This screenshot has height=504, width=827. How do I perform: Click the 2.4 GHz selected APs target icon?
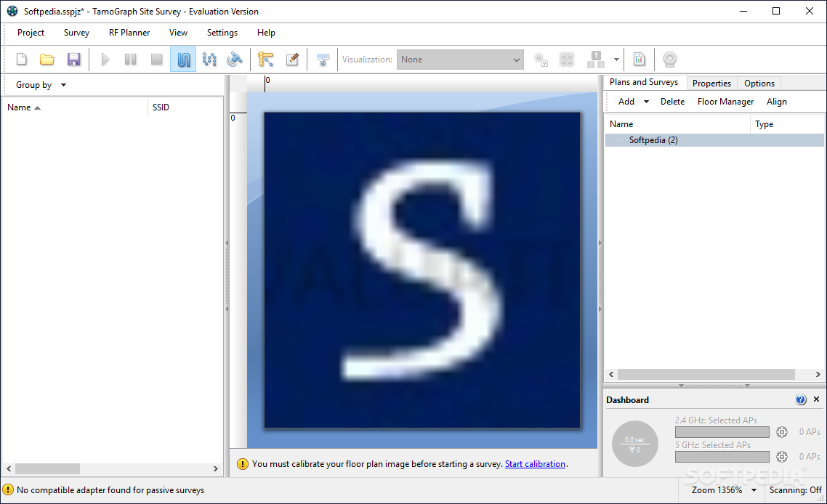(782, 432)
